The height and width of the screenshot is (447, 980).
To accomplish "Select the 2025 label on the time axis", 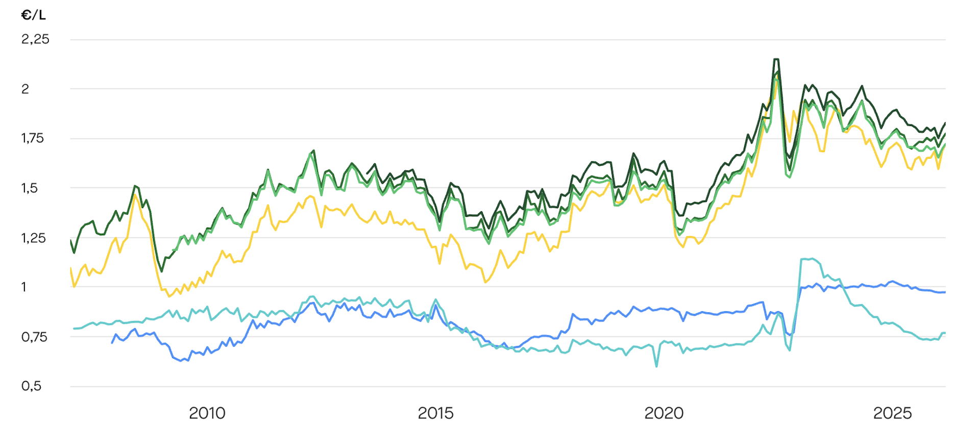I will [x=892, y=413].
